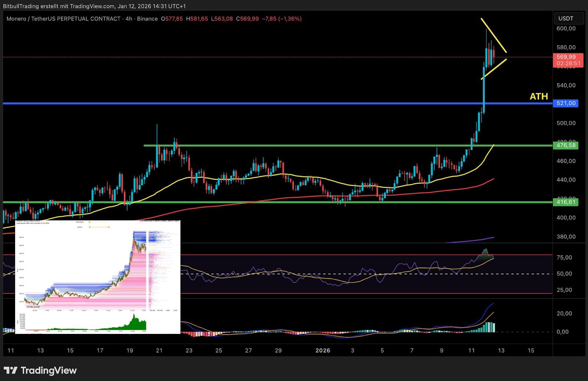Click the 2026 year marker on time axis

pos(323,350)
